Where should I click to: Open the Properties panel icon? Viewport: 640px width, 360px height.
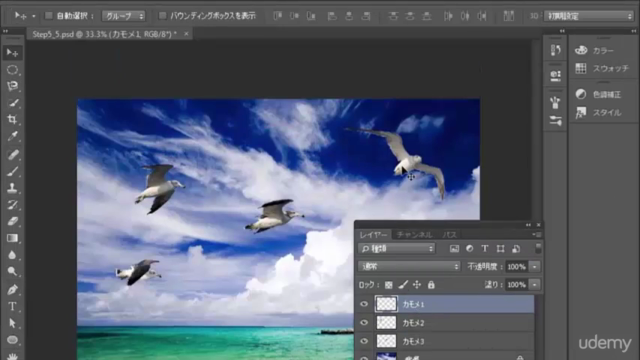coord(556,75)
